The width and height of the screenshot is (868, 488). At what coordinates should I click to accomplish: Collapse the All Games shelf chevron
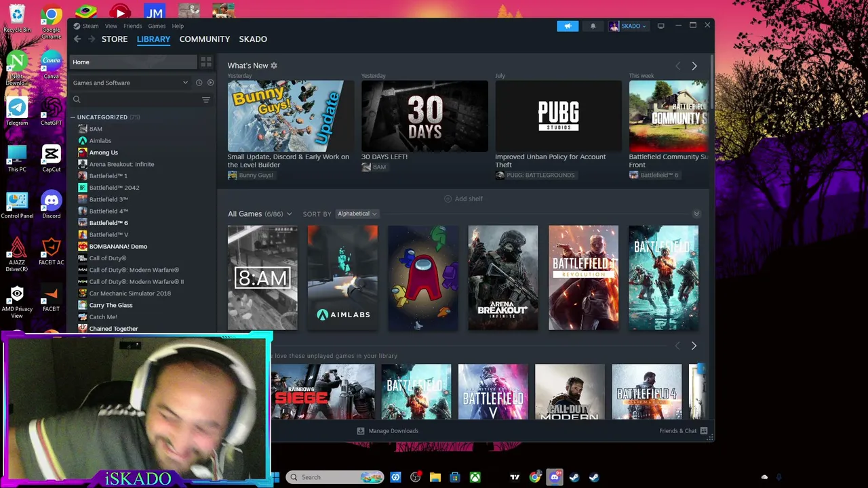[696, 214]
